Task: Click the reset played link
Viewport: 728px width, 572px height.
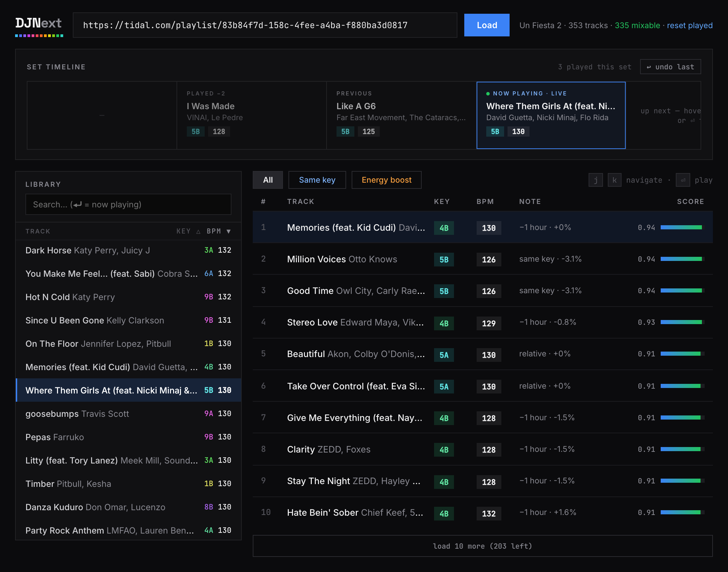Action: click(x=690, y=25)
